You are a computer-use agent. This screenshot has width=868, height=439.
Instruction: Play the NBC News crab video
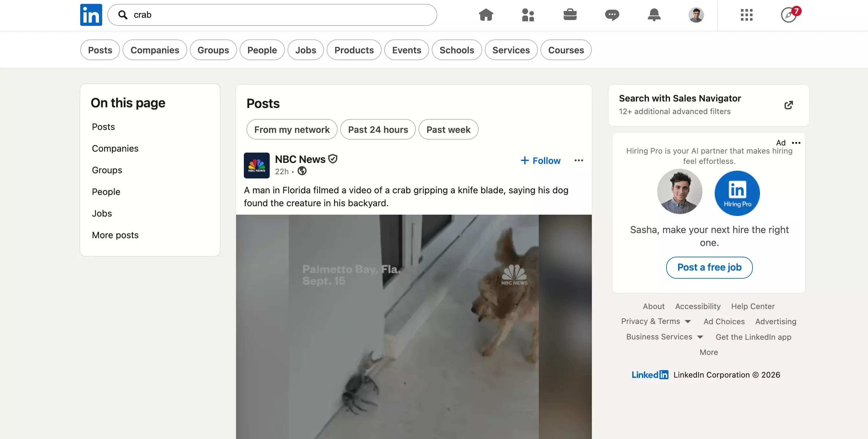tap(414, 327)
